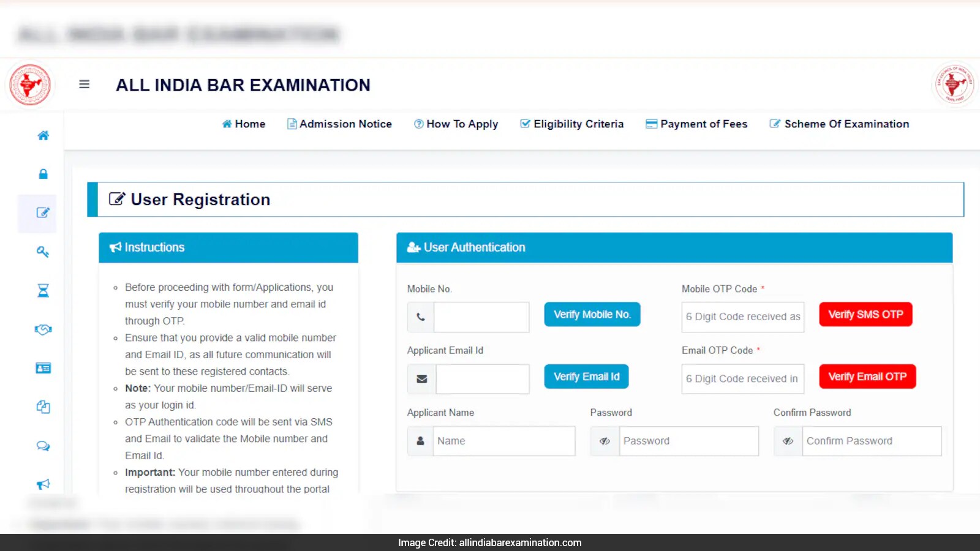
Task: Click the Verify Email Id button
Action: click(586, 377)
